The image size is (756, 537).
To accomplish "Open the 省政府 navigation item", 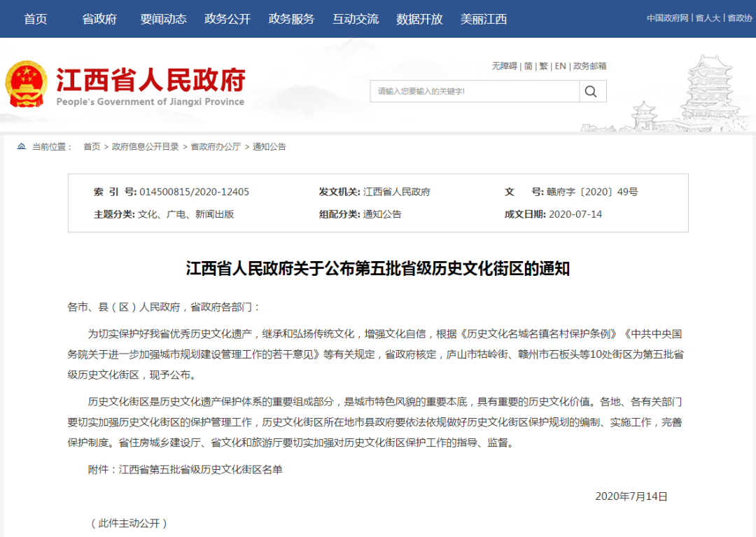I will coord(99,19).
